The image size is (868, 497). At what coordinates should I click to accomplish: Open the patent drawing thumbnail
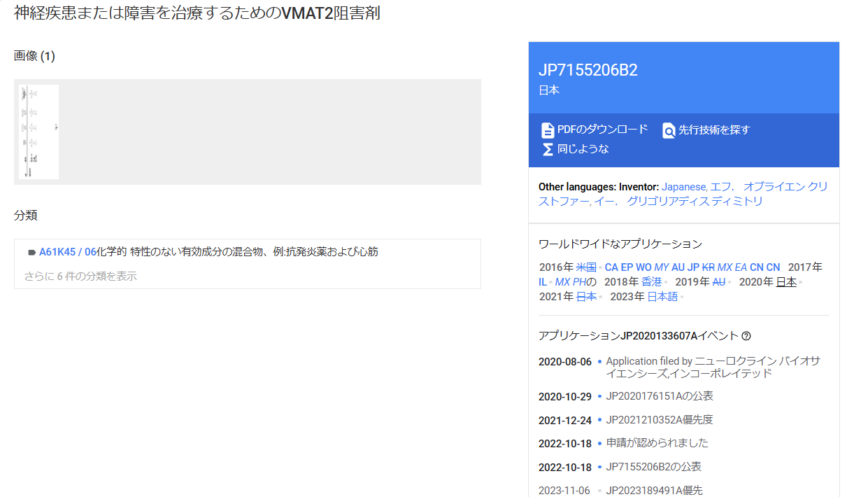click(x=39, y=132)
